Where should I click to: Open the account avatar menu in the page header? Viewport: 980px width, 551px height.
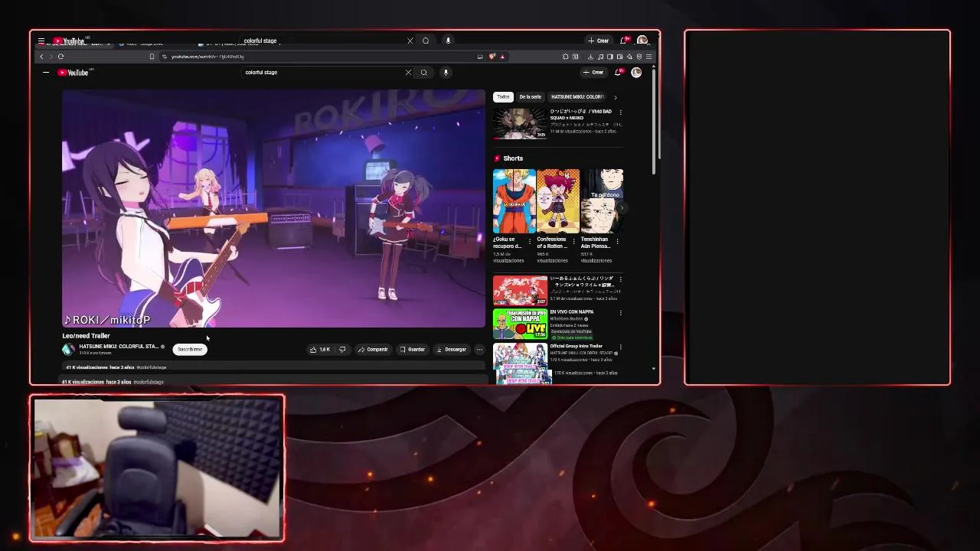636,73
